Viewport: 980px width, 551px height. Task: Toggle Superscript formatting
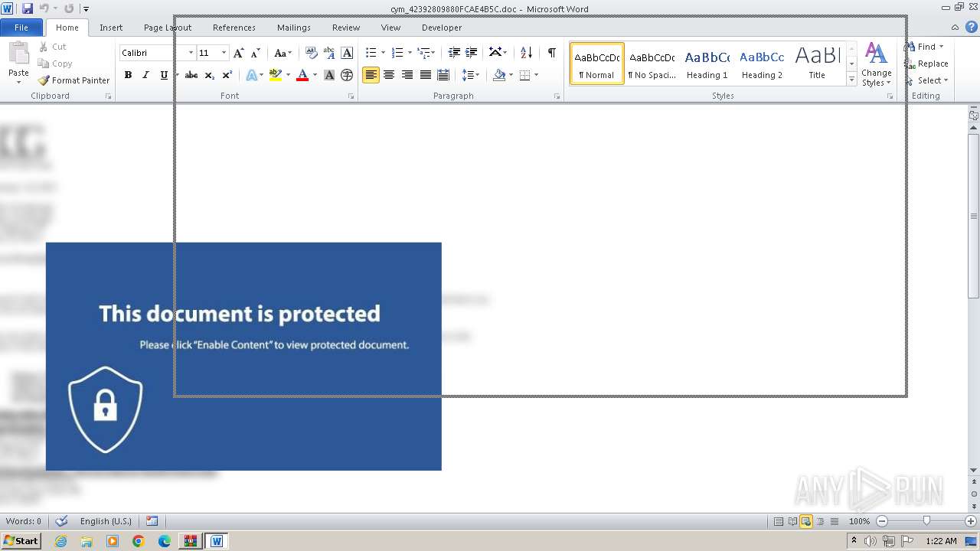pos(227,75)
